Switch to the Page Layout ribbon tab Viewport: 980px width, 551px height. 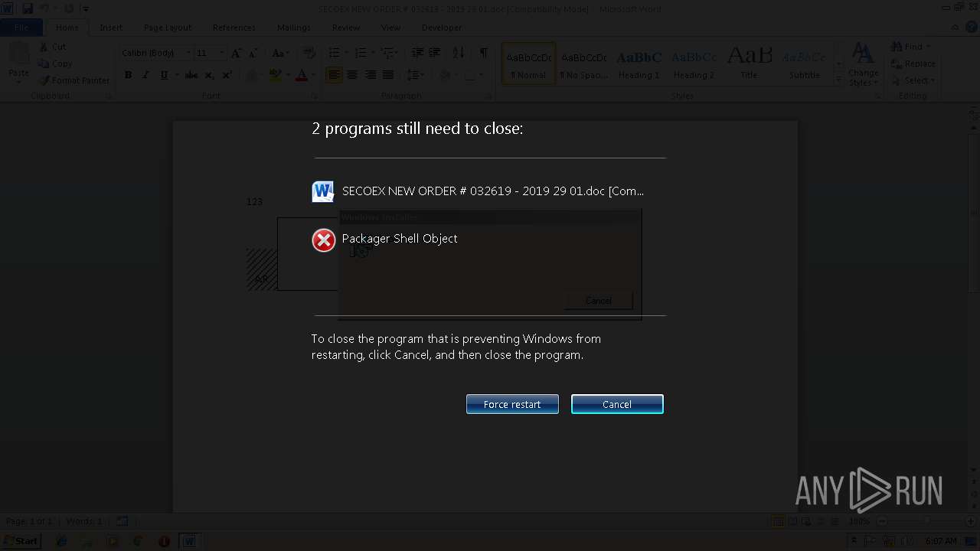pos(168,28)
